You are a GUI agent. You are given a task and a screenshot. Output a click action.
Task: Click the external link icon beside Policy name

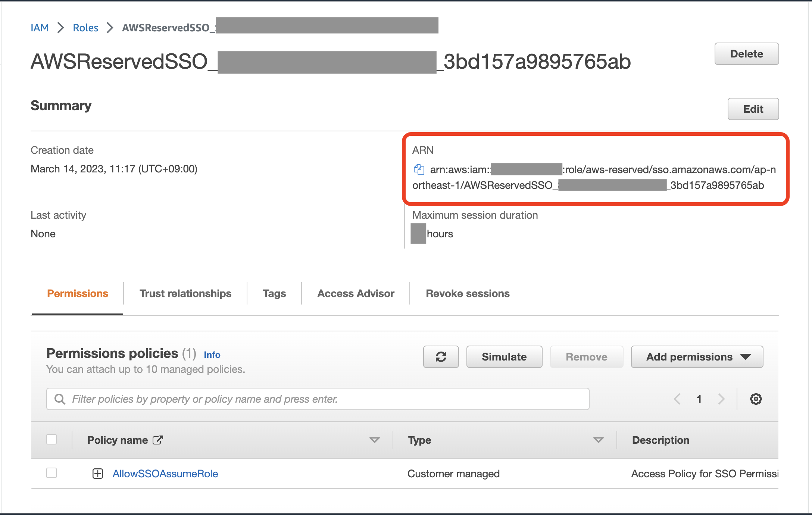(x=157, y=440)
